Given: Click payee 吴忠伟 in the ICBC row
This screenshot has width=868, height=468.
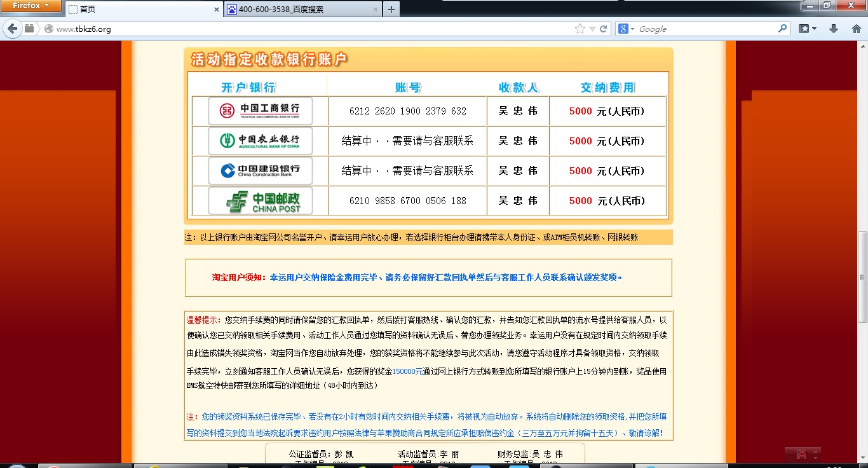Looking at the screenshot, I should point(518,111).
